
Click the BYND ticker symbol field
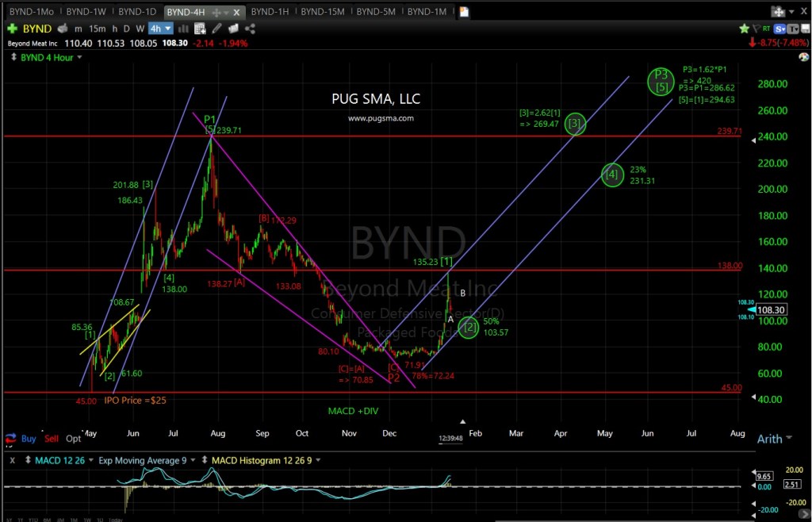(37, 29)
